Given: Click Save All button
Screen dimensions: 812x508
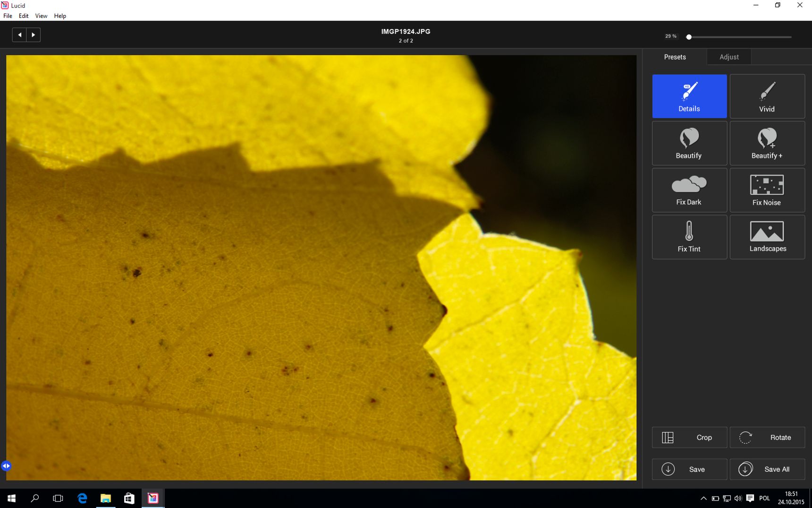Looking at the screenshot, I should pyautogui.click(x=767, y=469).
